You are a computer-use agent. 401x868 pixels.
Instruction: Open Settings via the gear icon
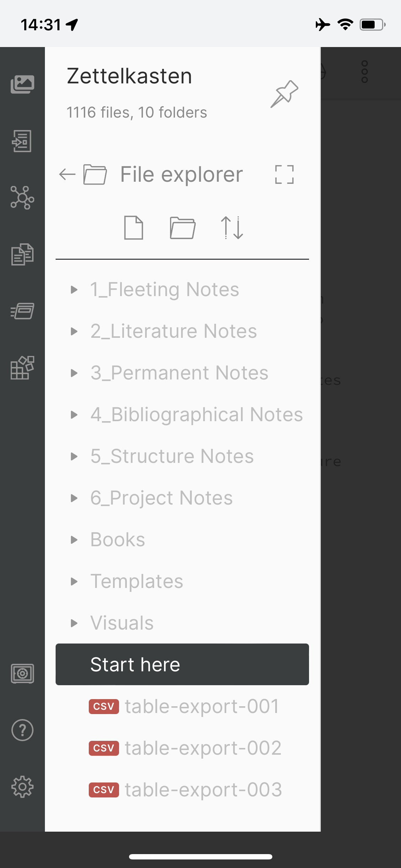(22, 786)
